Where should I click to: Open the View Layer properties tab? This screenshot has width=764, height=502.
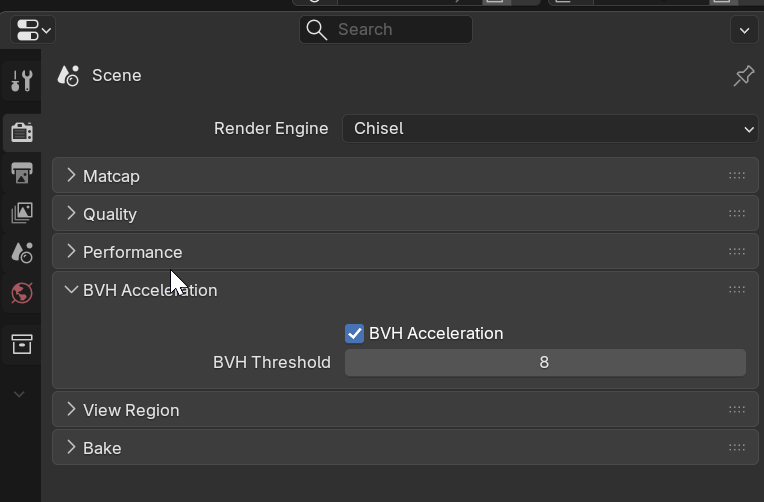pos(21,212)
